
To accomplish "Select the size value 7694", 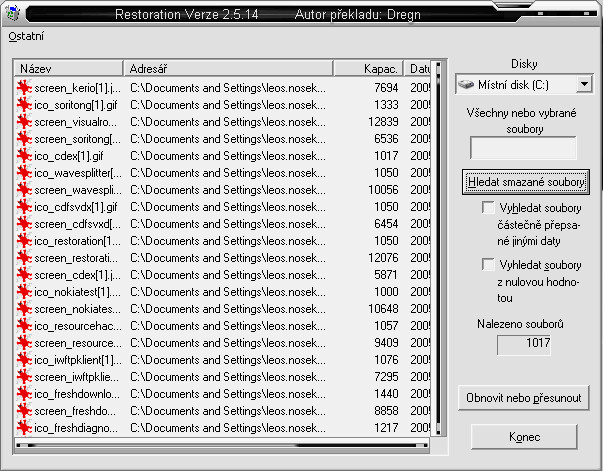I will 386,88.
